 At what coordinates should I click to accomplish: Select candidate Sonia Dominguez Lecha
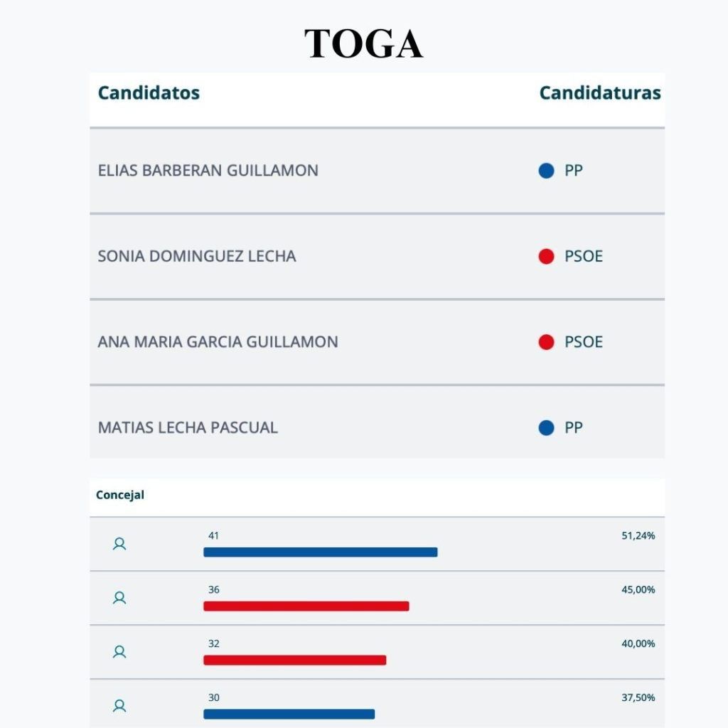197,257
